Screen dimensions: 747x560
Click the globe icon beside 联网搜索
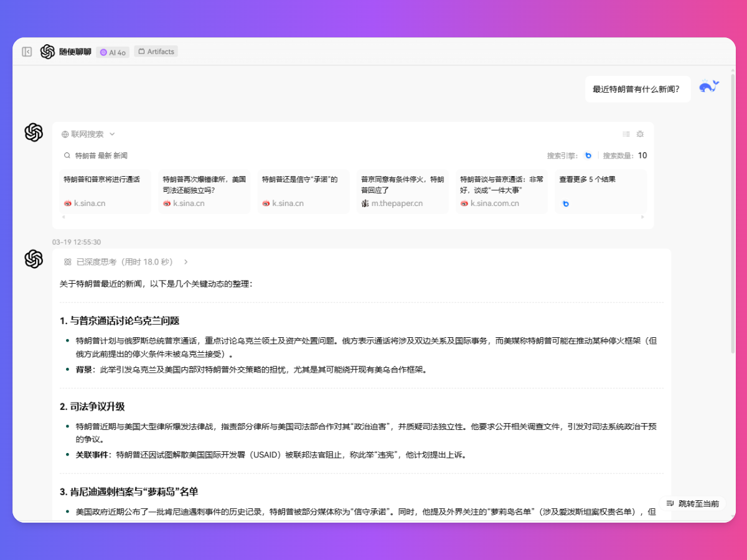pos(65,134)
